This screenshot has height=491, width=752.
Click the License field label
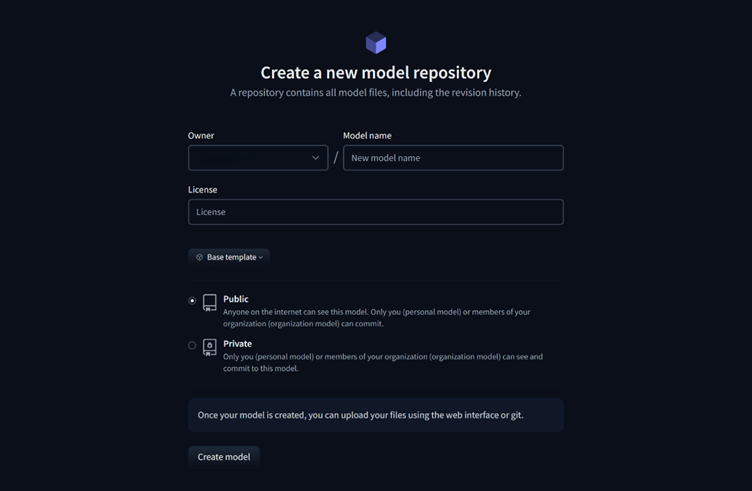pyautogui.click(x=202, y=189)
